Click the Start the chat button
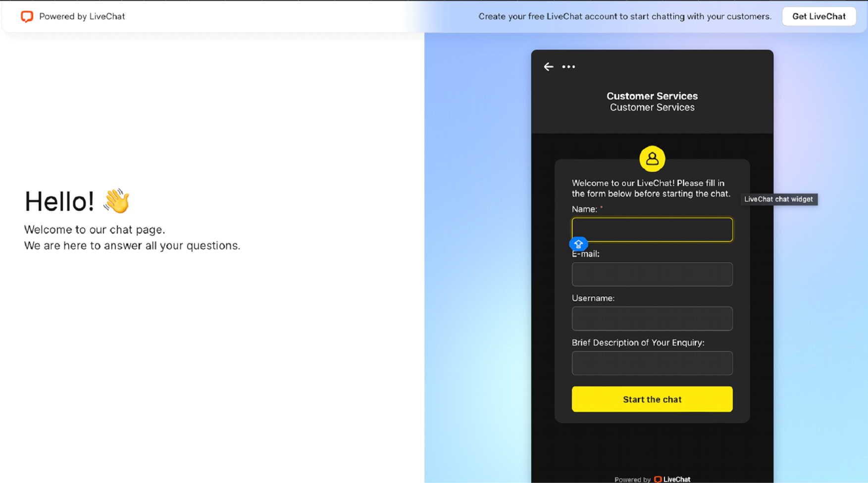The image size is (868, 483). click(x=652, y=399)
